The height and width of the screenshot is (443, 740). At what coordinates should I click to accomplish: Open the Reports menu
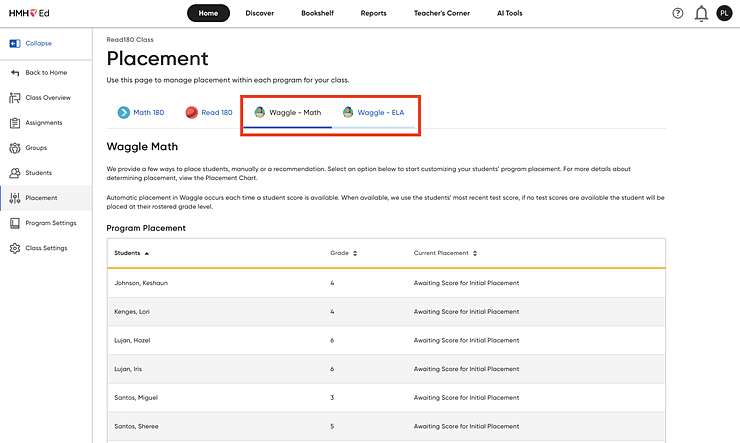click(x=373, y=13)
